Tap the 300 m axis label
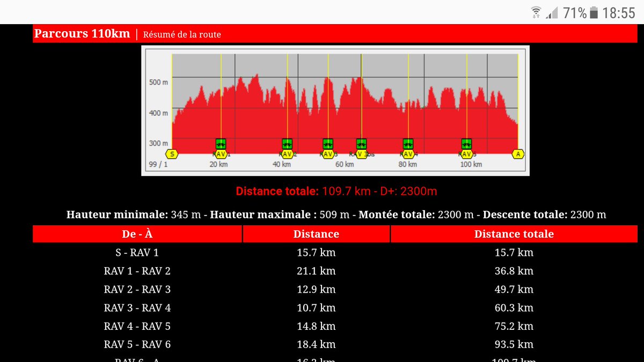644x362 pixels. (158, 143)
